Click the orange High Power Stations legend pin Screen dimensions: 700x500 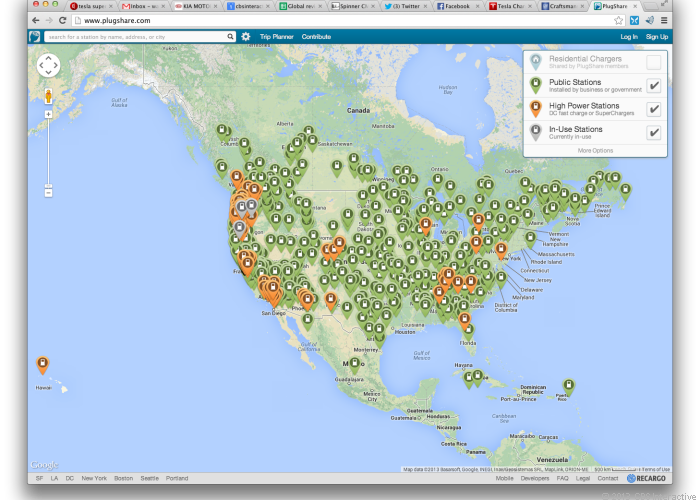pos(535,109)
